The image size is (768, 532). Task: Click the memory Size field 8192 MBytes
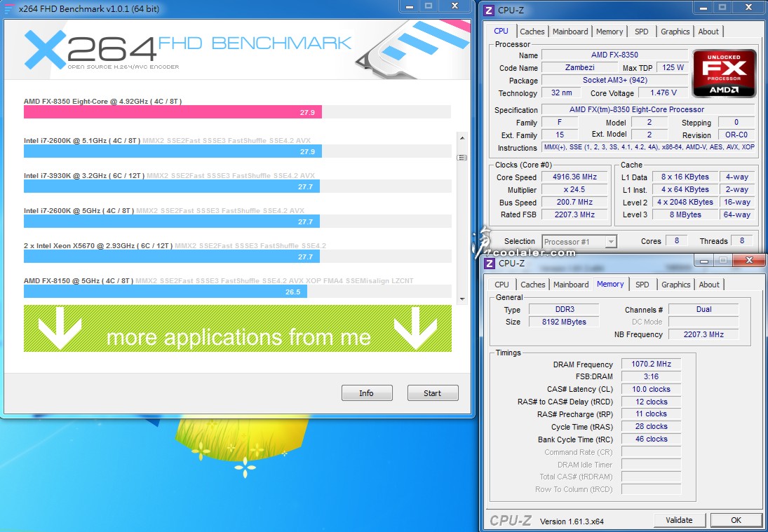coord(564,322)
